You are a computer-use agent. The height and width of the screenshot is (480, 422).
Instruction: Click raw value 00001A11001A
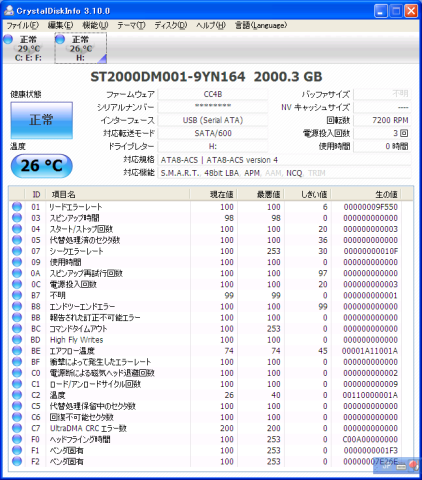pyautogui.click(x=370, y=351)
